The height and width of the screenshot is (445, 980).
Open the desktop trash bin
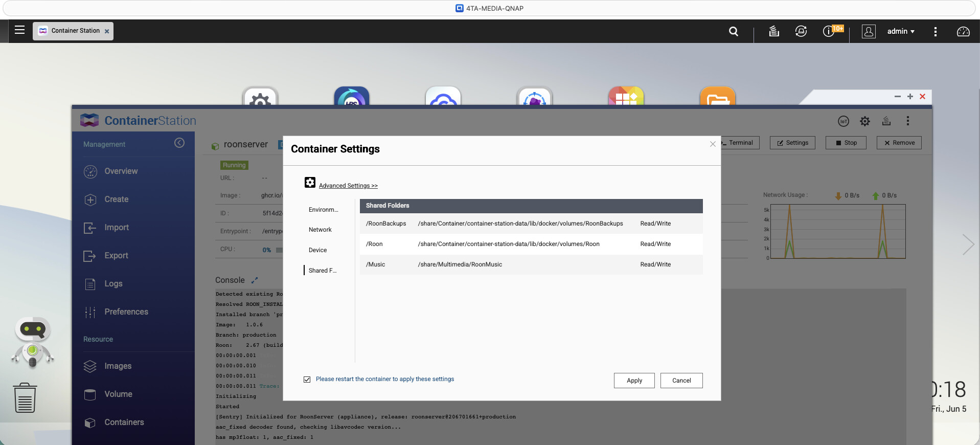[x=25, y=397]
